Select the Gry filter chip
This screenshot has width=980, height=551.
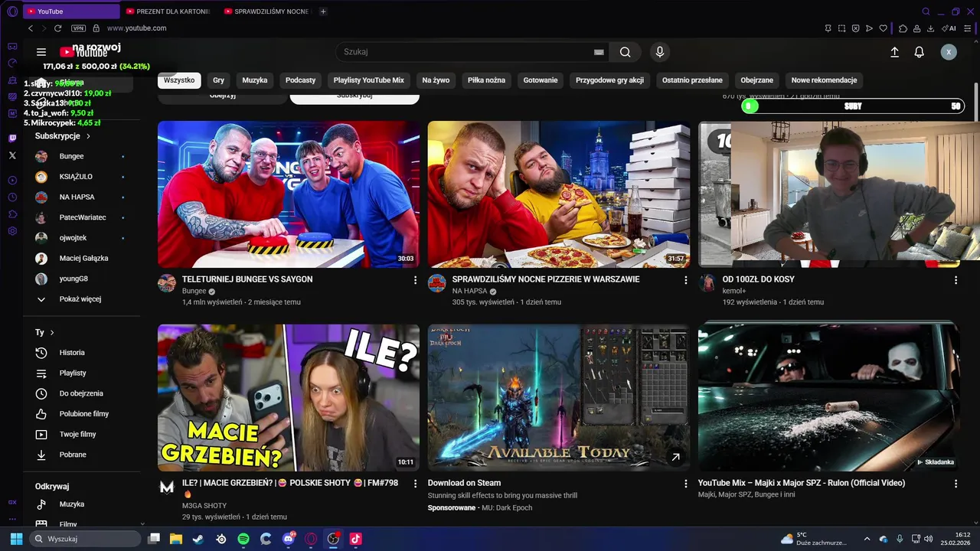pyautogui.click(x=219, y=80)
